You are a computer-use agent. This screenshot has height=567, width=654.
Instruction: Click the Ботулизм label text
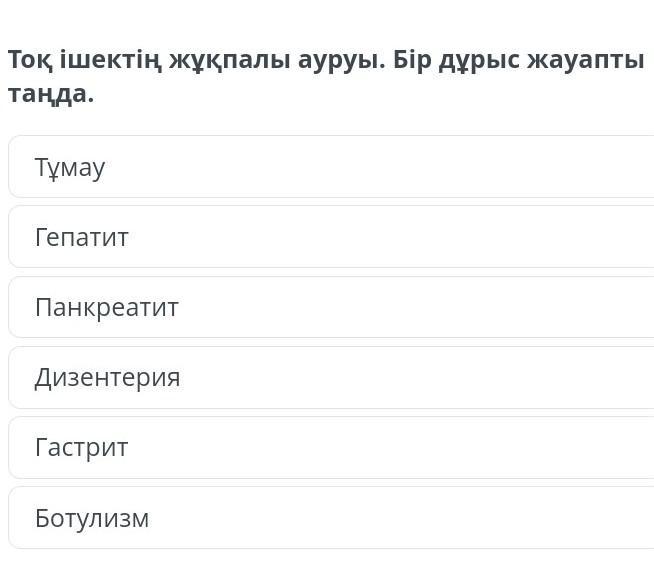pyautogui.click(x=91, y=518)
